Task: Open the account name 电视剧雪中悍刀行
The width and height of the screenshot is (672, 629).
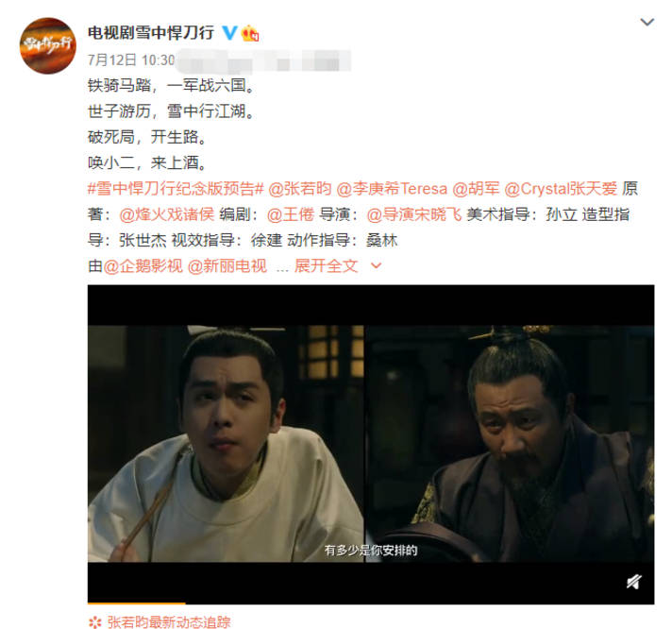Action: pos(151,33)
